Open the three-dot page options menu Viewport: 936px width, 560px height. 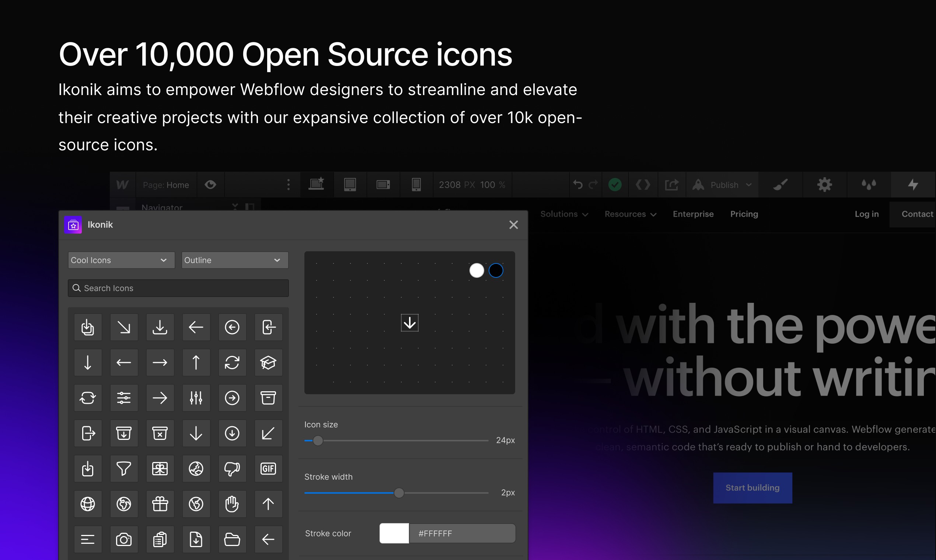pyautogui.click(x=288, y=185)
